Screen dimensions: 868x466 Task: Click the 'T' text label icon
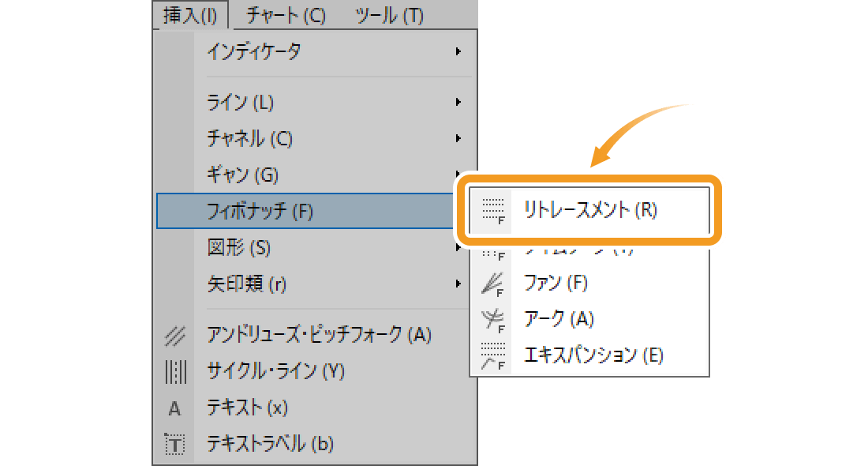(174, 443)
